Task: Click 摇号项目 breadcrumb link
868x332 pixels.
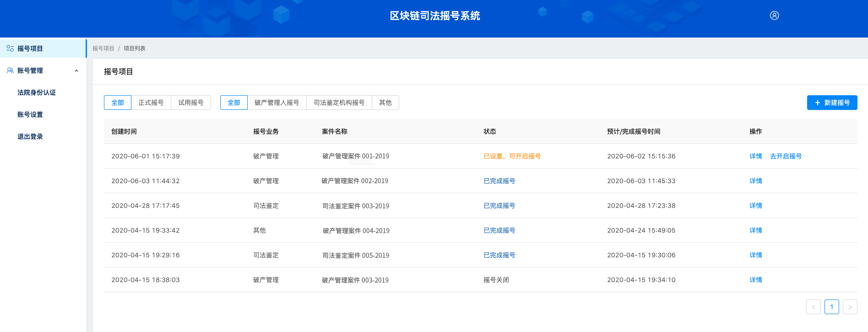Action: click(103, 49)
